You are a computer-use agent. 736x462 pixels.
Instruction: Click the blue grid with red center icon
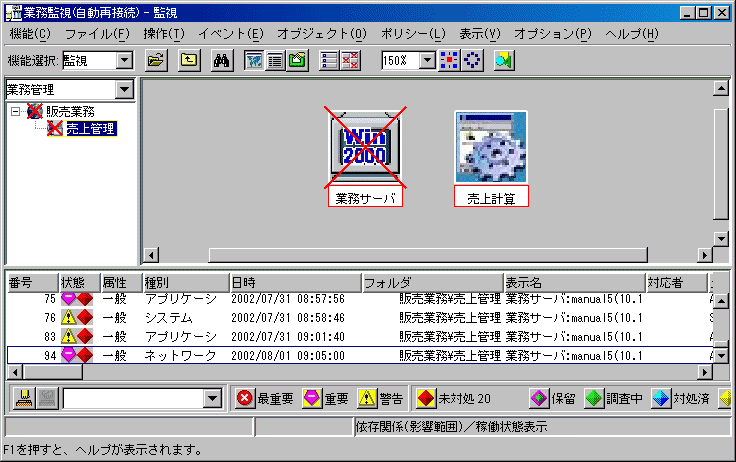point(449,61)
